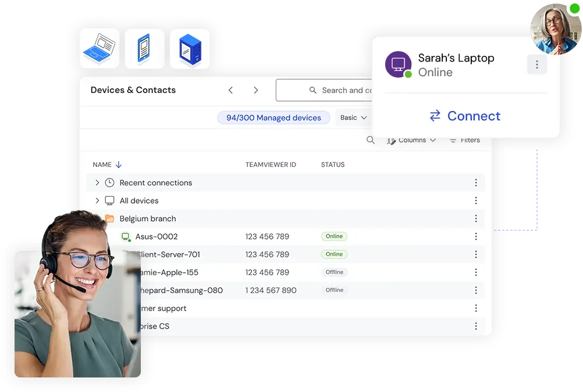Click the woman's video avatar thumbnail
583x392 pixels.
[555, 29]
